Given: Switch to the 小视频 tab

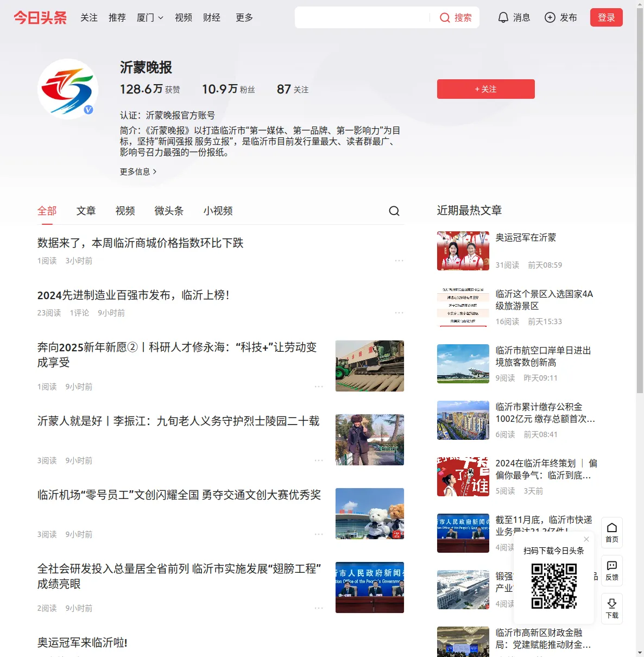Looking at the screenshot, I should (218, 211).
